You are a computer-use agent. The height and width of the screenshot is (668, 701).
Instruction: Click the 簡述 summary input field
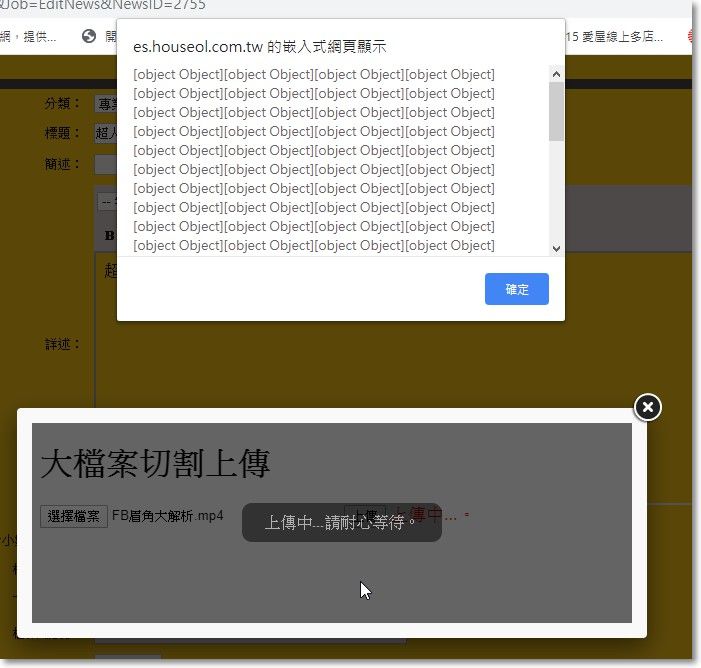pos(106,164)
